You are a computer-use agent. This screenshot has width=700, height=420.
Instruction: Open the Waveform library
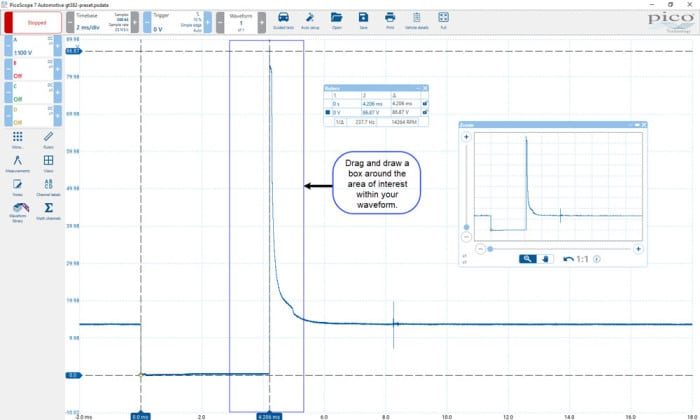(19, 212)
